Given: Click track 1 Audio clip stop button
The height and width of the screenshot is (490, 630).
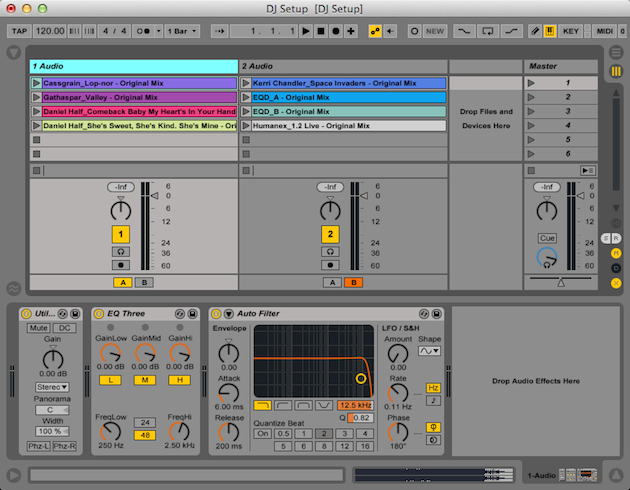Looking at the screenshot, I should [37, 171].
